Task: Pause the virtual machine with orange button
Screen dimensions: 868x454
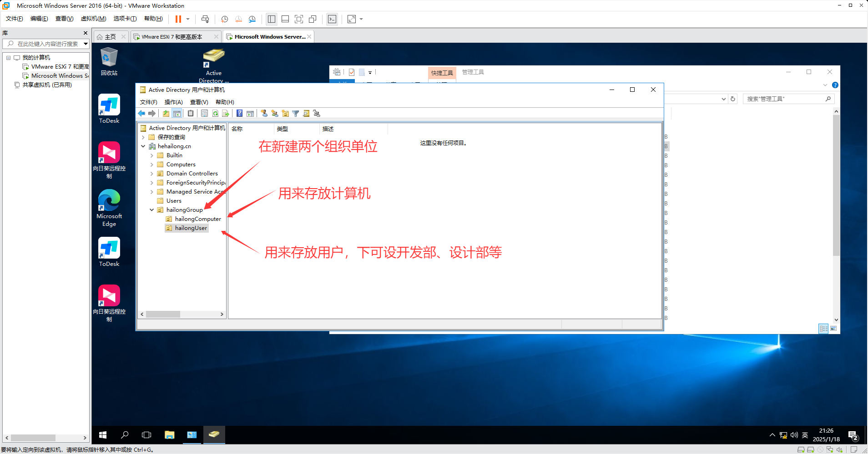Action: 178,19
